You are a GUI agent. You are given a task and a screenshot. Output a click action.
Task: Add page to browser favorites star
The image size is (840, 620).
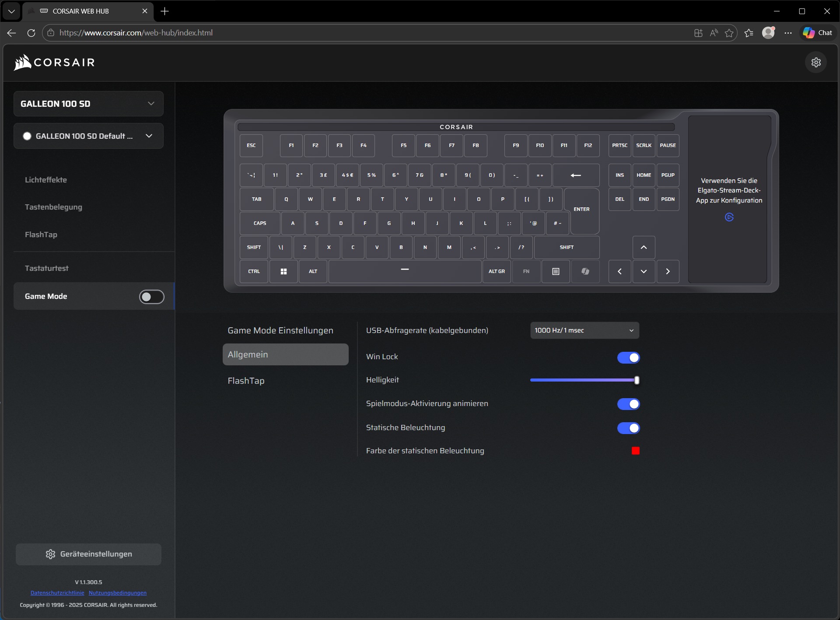coord(729,33)
